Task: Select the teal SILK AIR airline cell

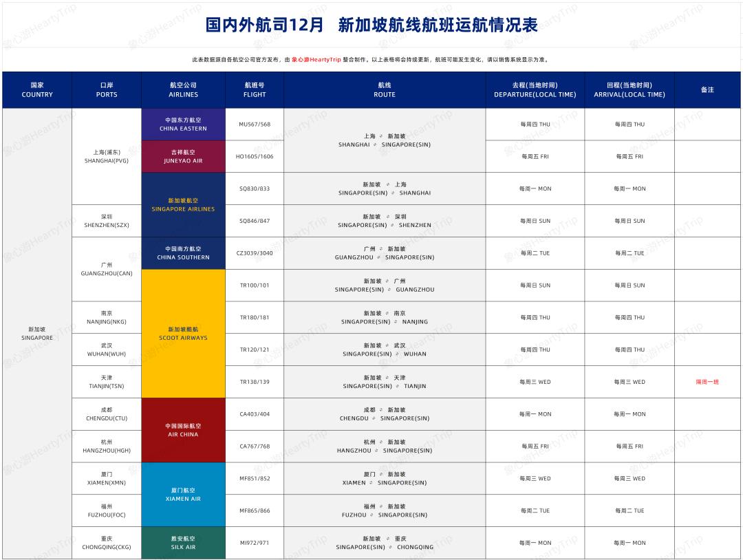Action: point(182,542)
